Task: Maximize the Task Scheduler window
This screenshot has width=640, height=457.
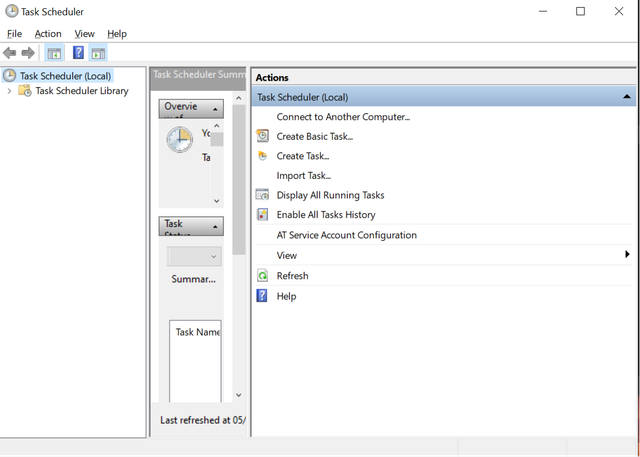Action: 580,11
